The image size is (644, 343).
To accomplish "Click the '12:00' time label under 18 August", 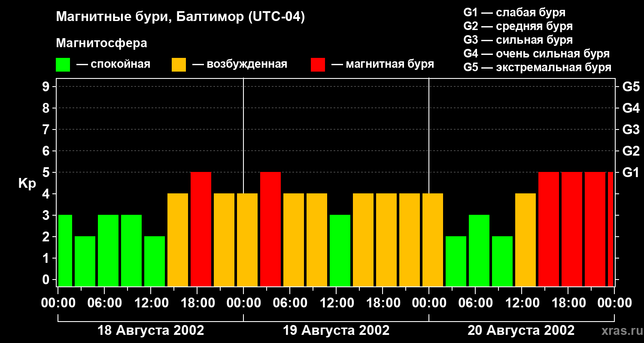I will tap(151, 303).
